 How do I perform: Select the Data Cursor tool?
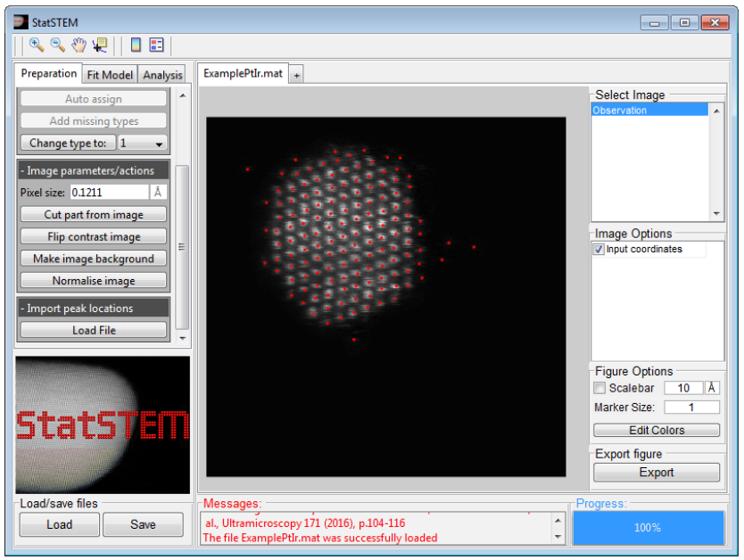click(x=99, y=45)
